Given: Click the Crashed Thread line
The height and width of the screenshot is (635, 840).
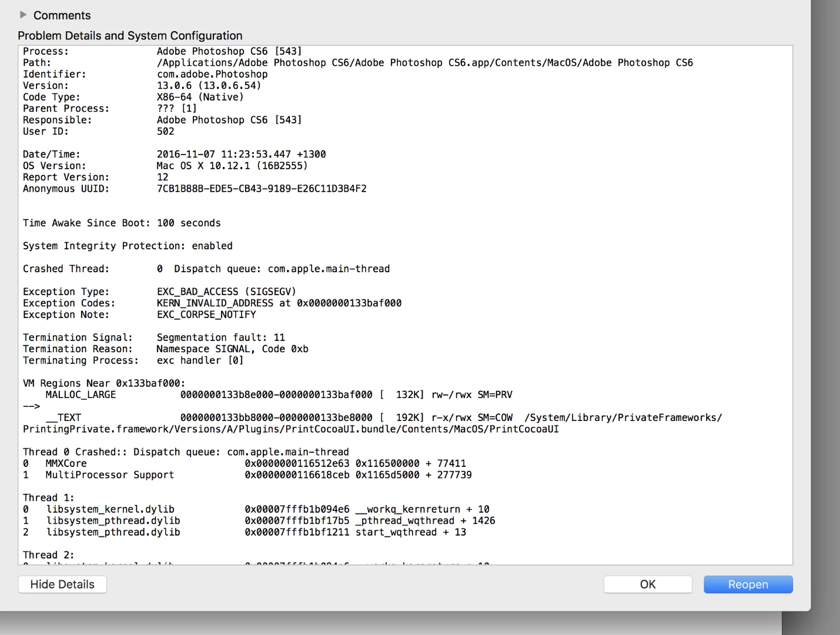Looking at the screenshot, I should [206, 269].
